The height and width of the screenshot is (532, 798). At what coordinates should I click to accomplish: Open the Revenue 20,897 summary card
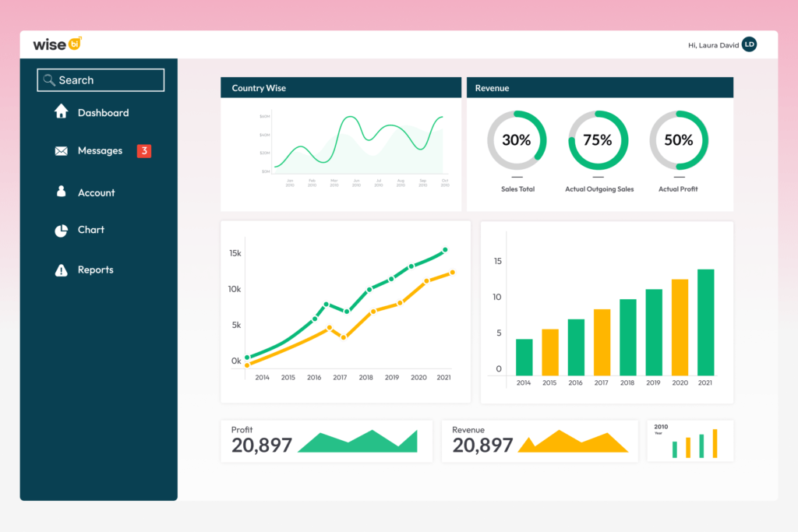(x=539, y=441)
